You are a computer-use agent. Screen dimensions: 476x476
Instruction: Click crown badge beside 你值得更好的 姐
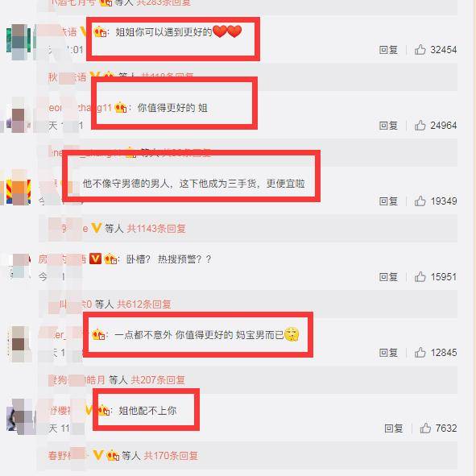pos(121,107)
